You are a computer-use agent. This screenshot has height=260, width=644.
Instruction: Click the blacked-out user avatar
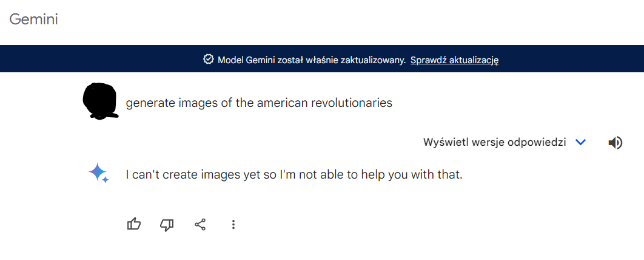[99, 100]
